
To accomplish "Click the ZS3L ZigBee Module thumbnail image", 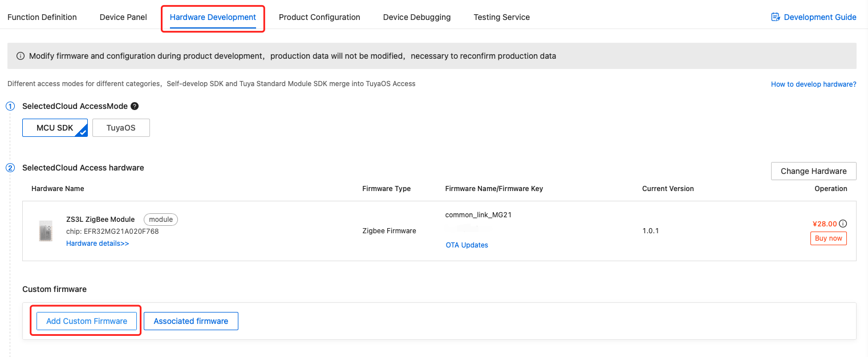I will tap(46, 231).
